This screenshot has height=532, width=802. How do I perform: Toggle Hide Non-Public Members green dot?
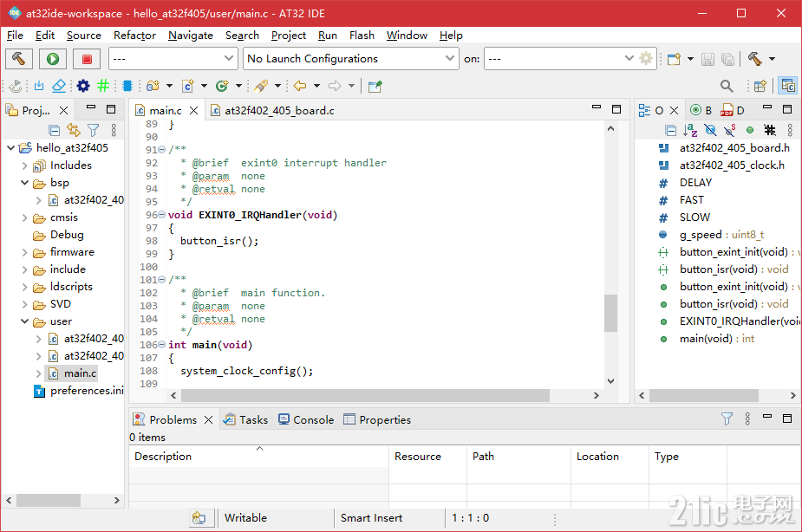(x=750, y=130)
